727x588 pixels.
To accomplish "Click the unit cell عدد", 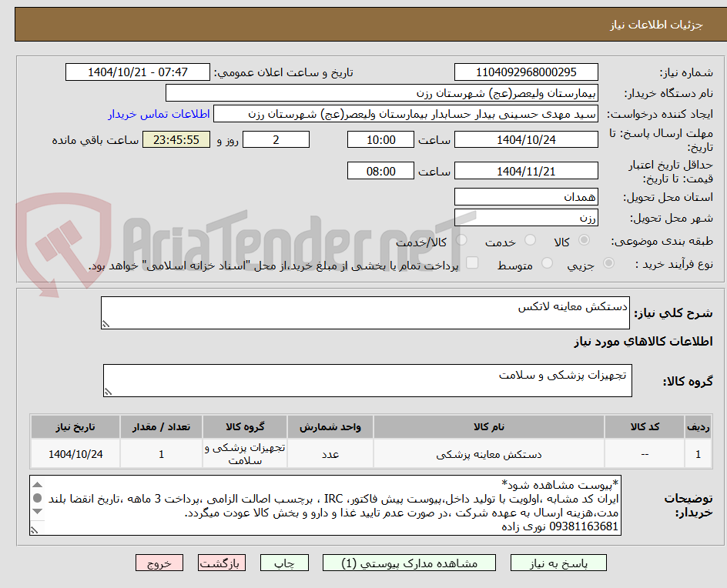I will [330, 454].
